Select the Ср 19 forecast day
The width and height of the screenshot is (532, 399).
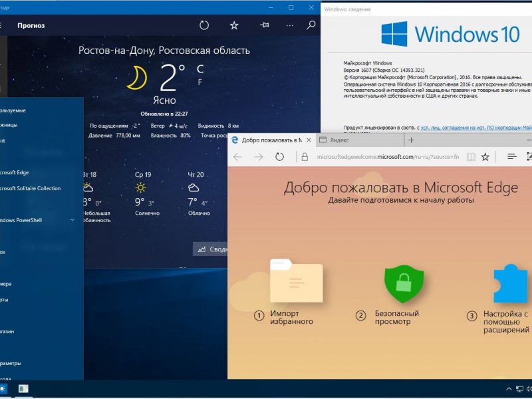(x=147, y=194)
